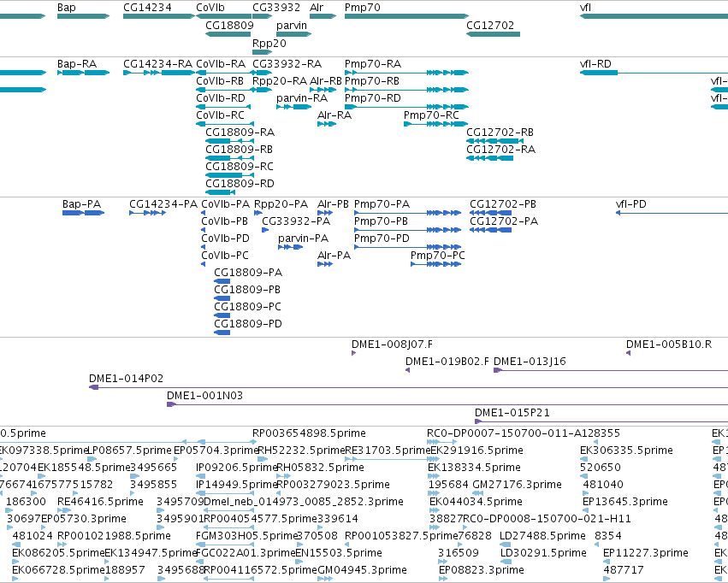Click the DME1-013J16 clone label

(530, 362)
